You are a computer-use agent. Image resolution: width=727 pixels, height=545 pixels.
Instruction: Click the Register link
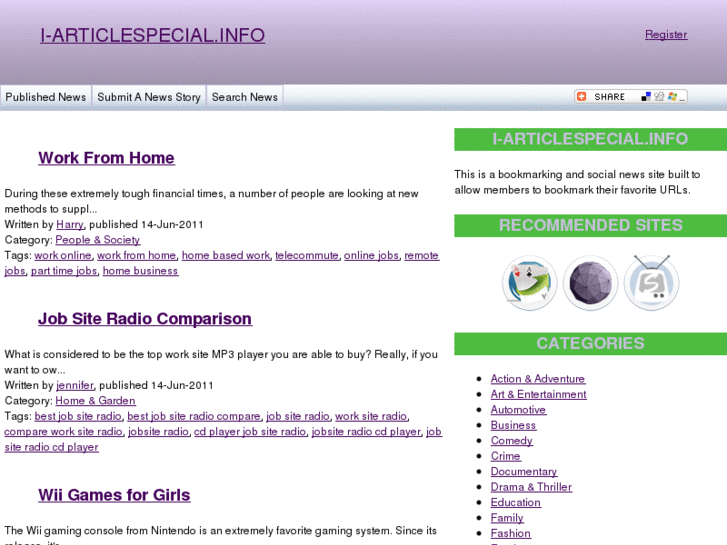coord(666,34)
